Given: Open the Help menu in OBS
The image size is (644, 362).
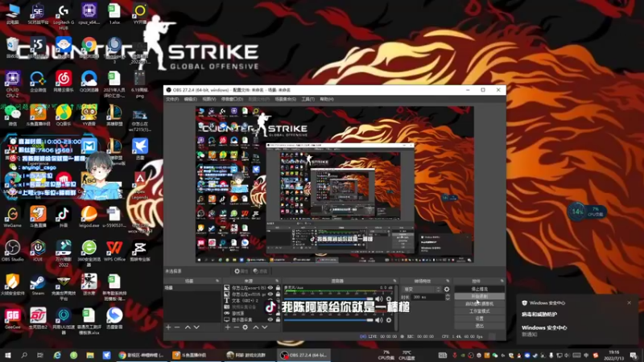Looking at the screenshot, I should 327,99.
